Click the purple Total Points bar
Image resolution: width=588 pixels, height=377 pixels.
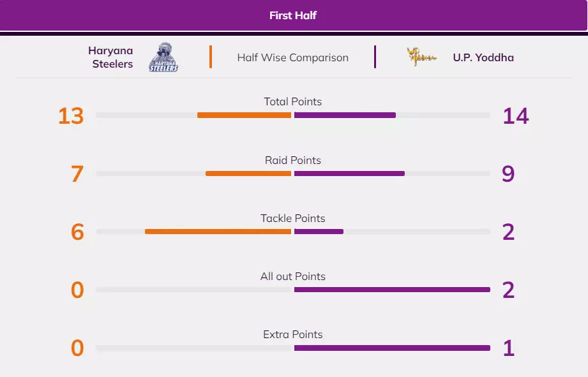(x=345, y=115)
